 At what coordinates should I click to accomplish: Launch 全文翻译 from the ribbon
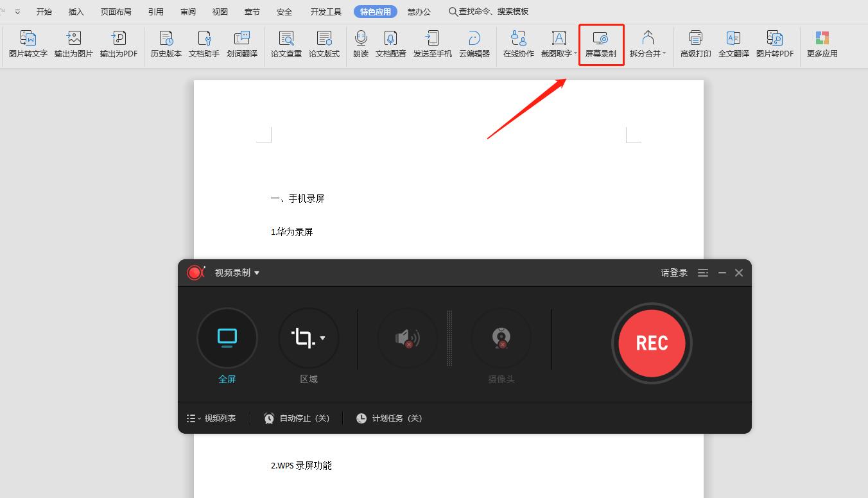click(734, 44)
